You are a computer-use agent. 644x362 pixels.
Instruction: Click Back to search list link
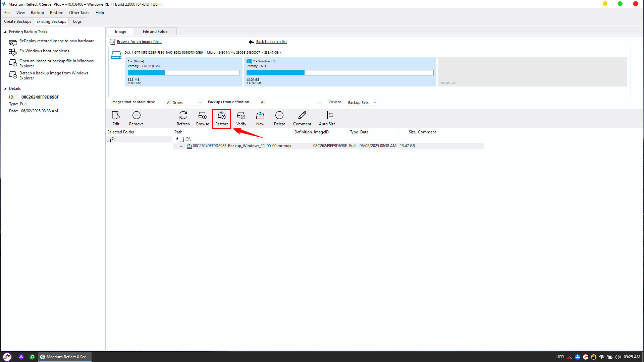click(271, 42)
